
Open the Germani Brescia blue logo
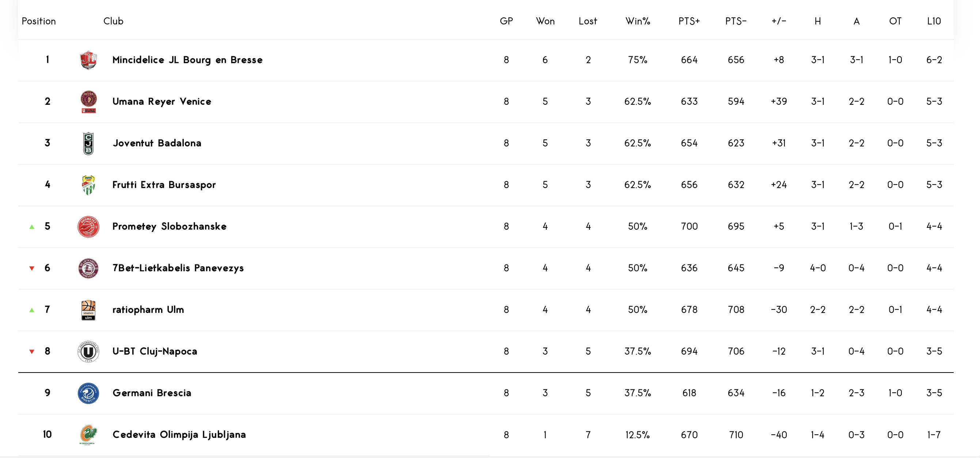click(x=88, y=393)
